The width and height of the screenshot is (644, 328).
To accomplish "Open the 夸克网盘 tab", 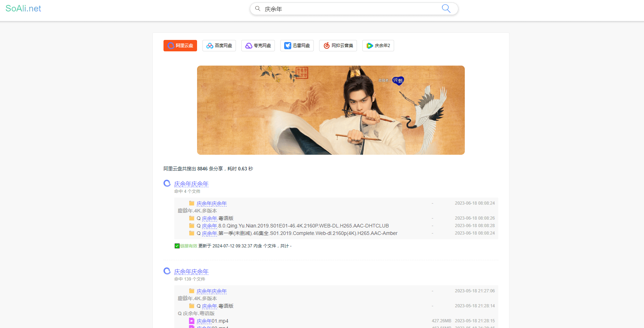I will (258, 46).
